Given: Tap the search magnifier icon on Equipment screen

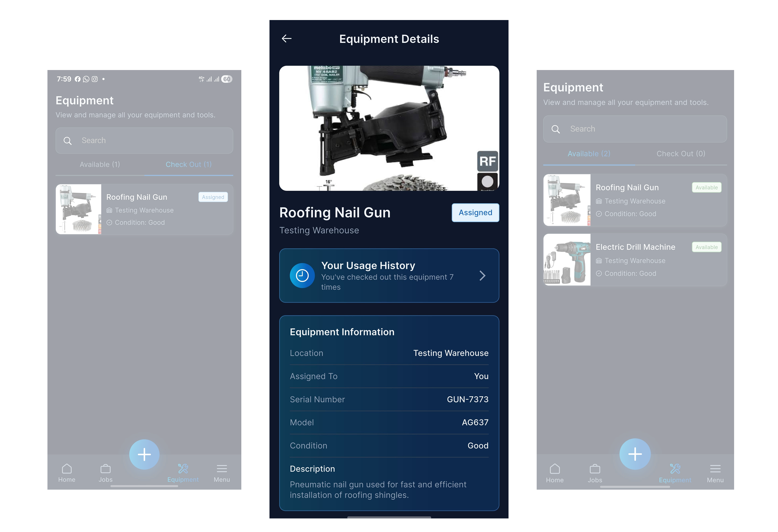Looking at the screenshot, I should pyautogui.click(x=67, y=141).
